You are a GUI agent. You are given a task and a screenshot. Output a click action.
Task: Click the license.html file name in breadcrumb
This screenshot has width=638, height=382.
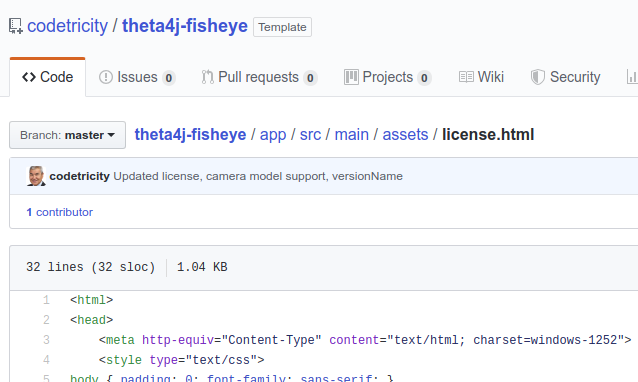click(x=488, y=135)
